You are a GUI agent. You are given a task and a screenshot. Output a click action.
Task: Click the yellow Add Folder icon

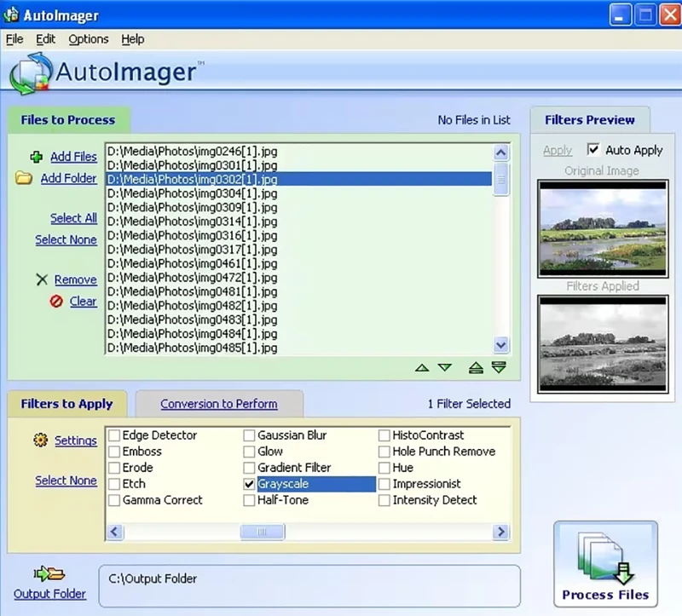click(x=24, y=178)
